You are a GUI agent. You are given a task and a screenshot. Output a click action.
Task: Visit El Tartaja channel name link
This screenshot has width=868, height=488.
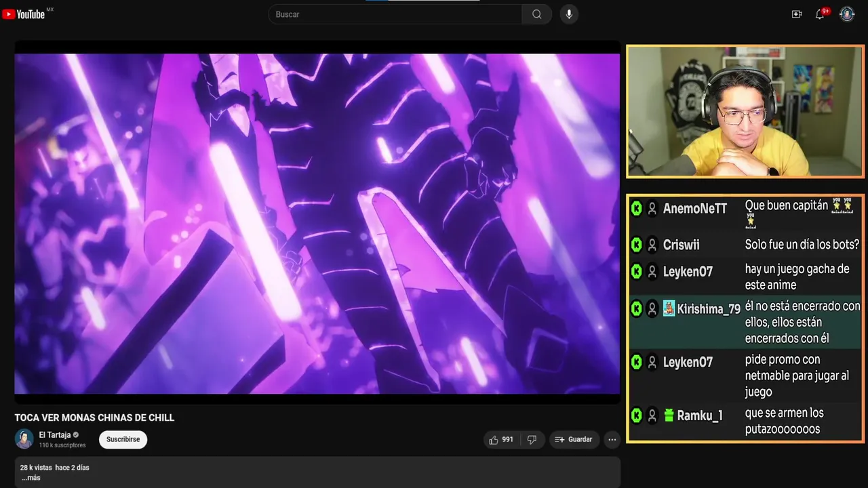point(55,435)
